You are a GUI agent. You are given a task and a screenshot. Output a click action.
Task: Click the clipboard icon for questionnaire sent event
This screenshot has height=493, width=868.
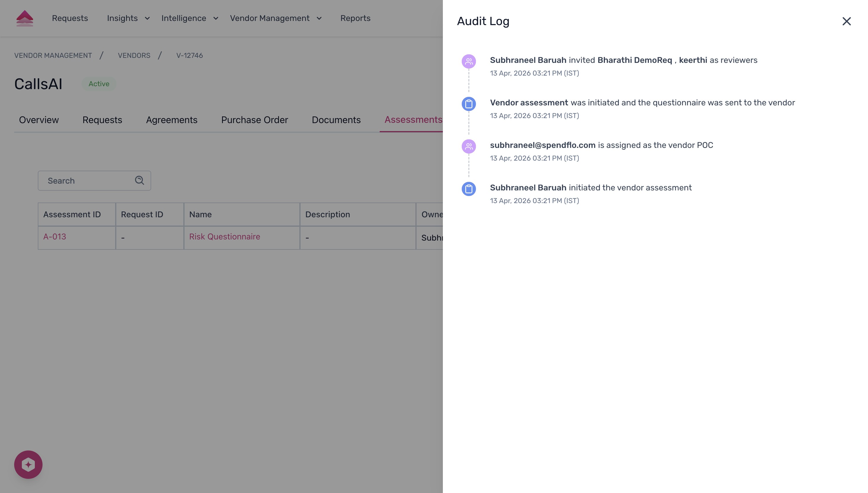[x=469, y=104]
